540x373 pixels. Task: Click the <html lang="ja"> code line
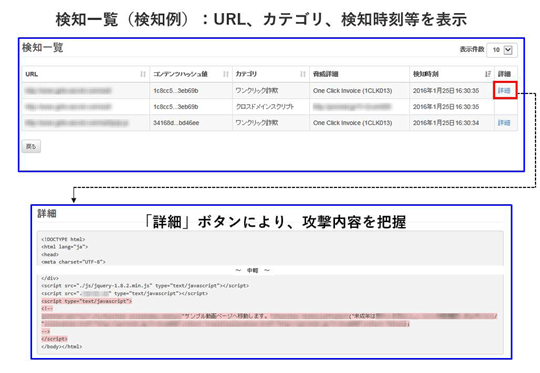[x=64, y=247]
